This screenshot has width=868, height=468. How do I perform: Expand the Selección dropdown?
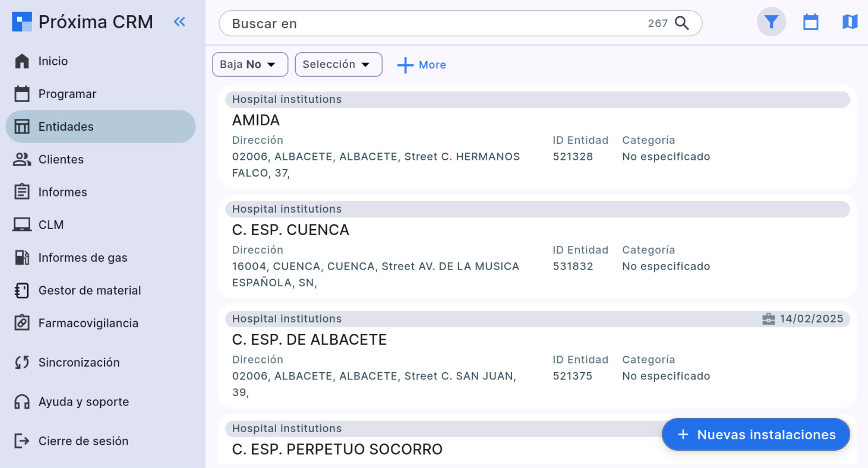338,64
